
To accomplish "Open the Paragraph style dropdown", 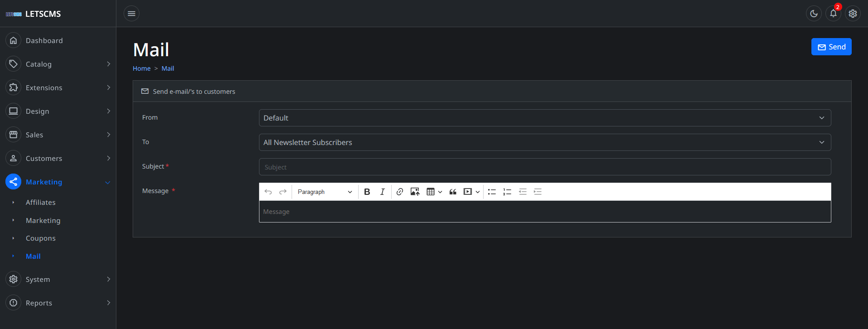I will (x=324, y=192).
